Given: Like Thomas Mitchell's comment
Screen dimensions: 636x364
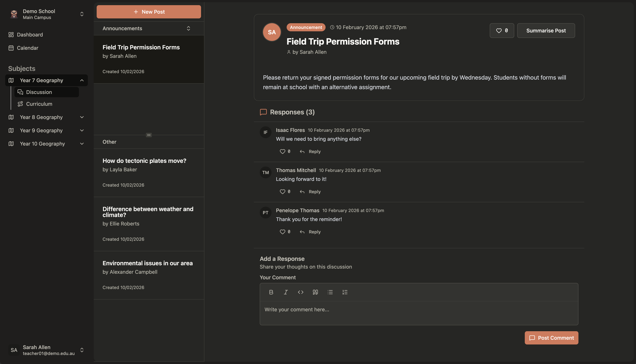Looking at the screenshot, I should click(282, 192).
